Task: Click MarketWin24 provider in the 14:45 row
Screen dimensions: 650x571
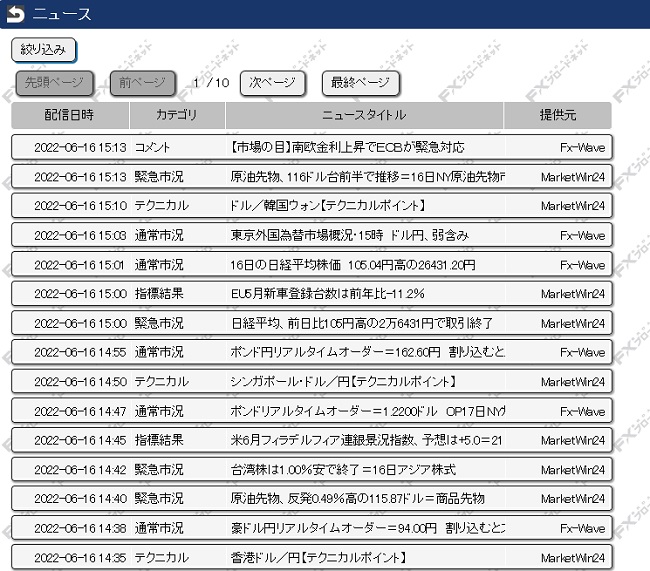Action: [573, 440]
